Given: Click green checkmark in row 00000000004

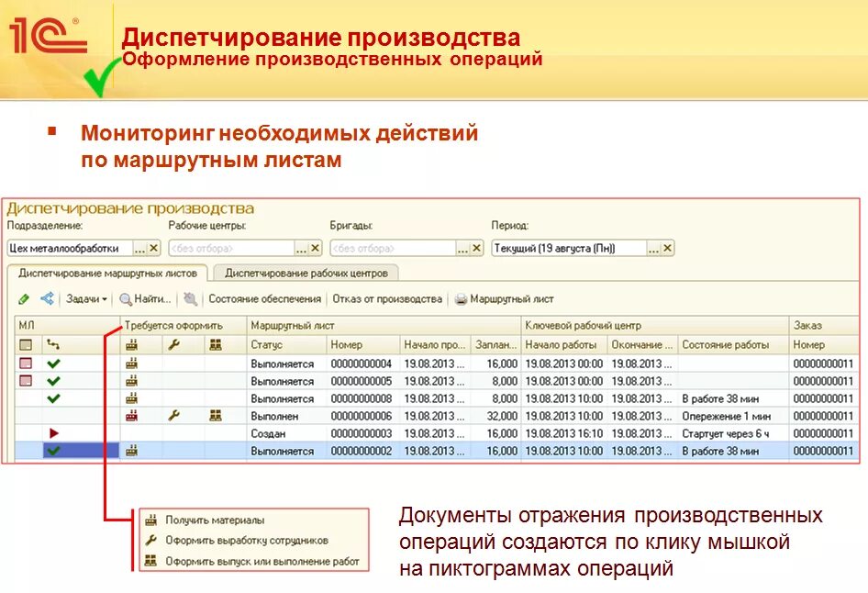Looking at the screenshot, I should pos(53,364).
